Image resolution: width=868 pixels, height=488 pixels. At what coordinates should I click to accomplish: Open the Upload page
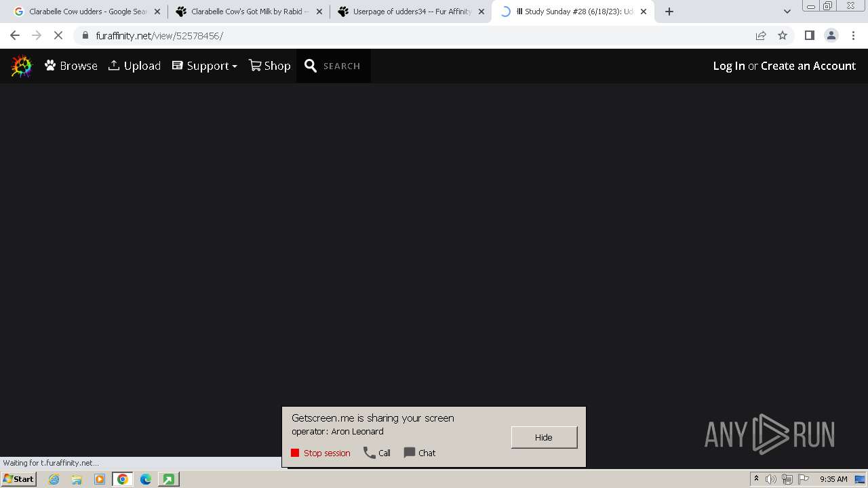click(134, 66)
